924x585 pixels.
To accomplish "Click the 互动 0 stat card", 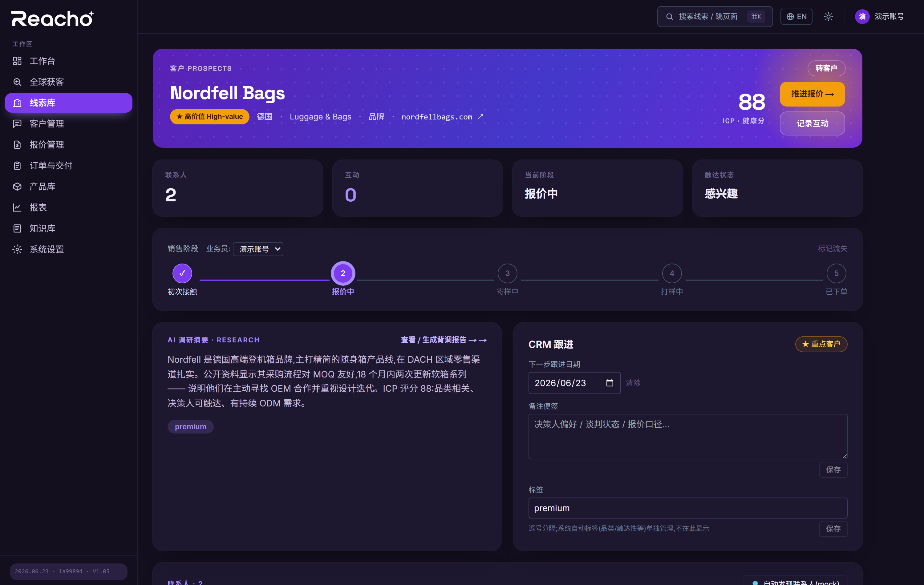I will pyautogui.click(x=417, y=188).
